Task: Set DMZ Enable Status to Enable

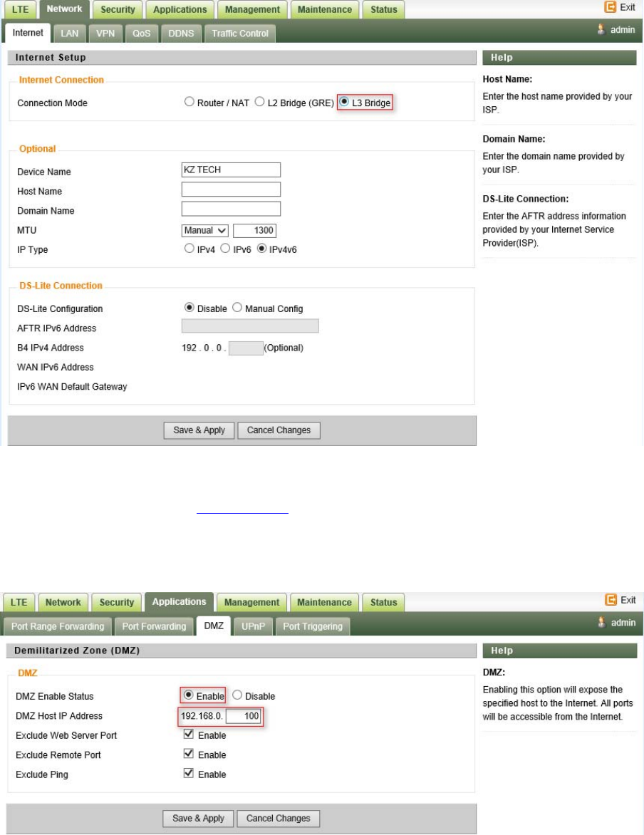Action: (188, 695)
